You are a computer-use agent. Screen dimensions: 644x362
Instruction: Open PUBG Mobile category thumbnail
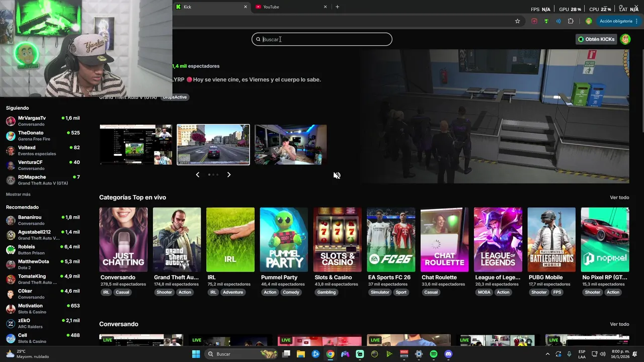[x=551, y=240]
